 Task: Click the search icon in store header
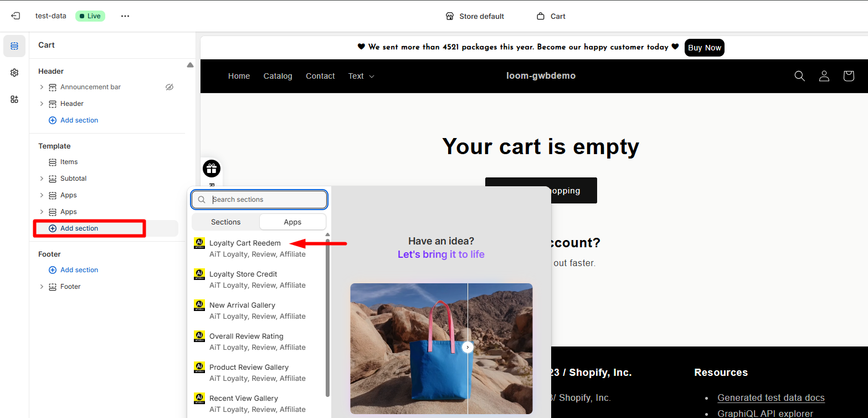pyautogui.click(x=799, y=76)
